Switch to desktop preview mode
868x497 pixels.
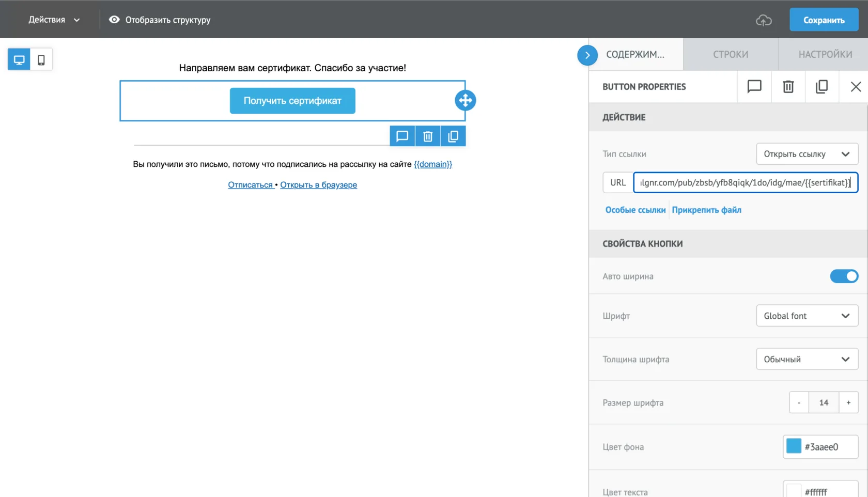[x=19, y=59]
